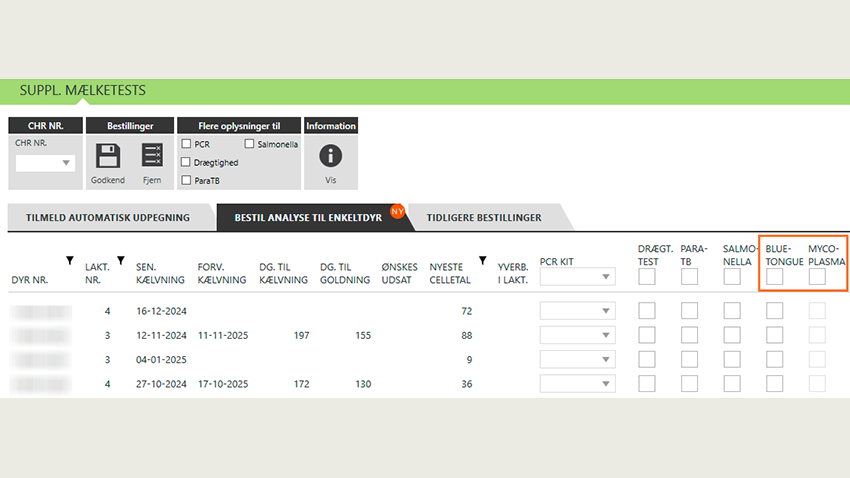Open the Information Vis icon

pos(330,156)
